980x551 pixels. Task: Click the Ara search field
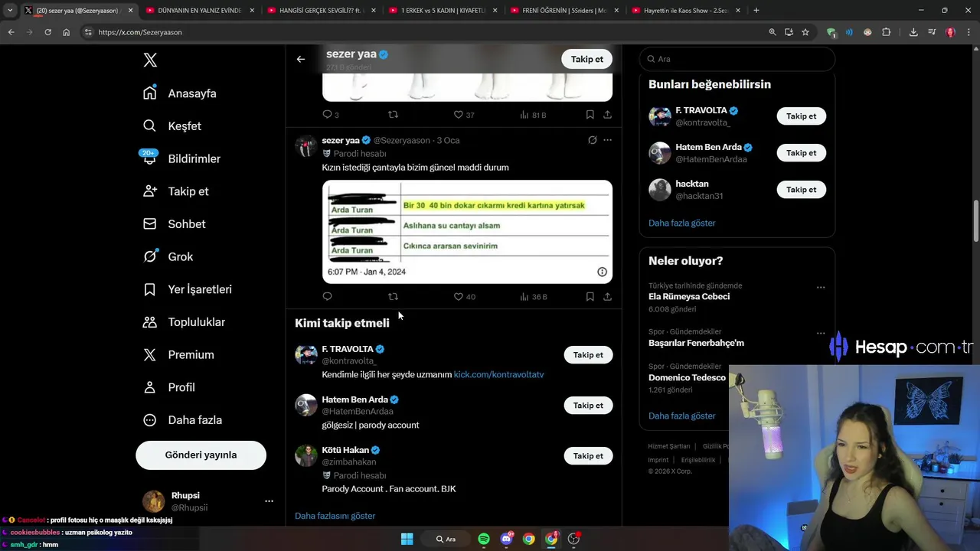(x=737, y=59)
